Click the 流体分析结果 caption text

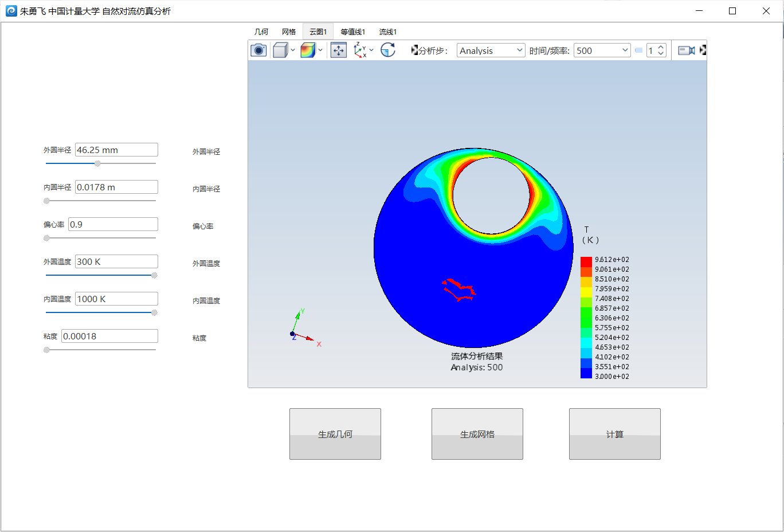(x=477, y=356)
